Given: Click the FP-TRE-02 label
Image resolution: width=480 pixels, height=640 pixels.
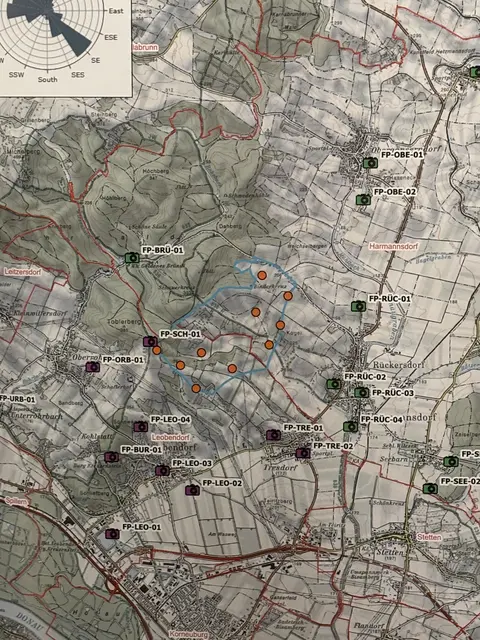Looking at the screenshot, I should click(333, 446).
